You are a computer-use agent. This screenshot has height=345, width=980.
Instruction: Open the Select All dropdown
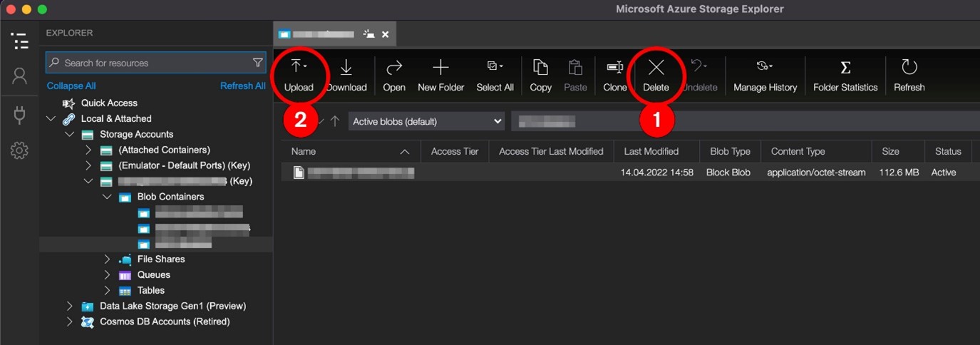pos(495,68)
